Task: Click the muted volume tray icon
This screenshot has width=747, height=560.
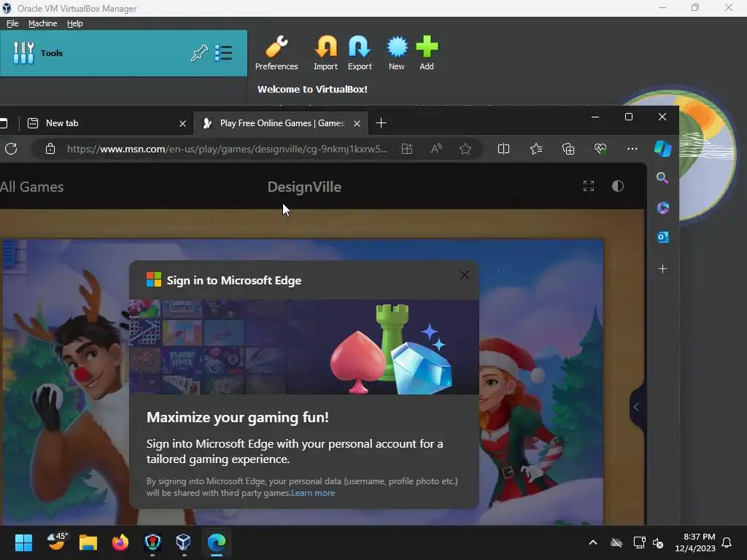Action: click(658, 542)
